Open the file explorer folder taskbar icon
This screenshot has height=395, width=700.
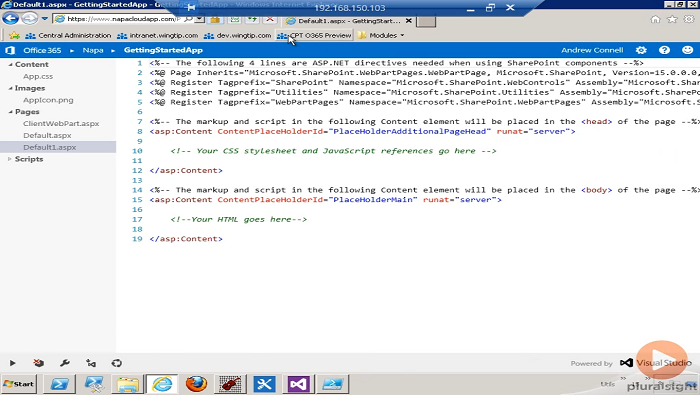tap(128, 384)
